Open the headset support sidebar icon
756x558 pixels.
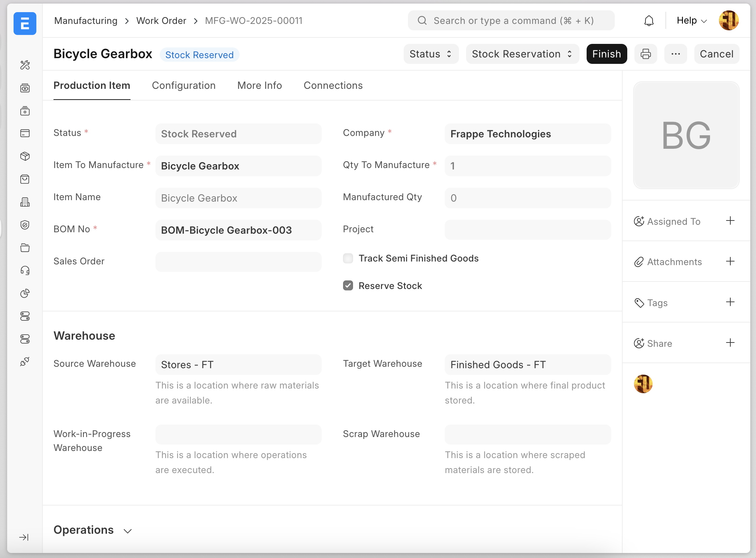click(25, 270)
